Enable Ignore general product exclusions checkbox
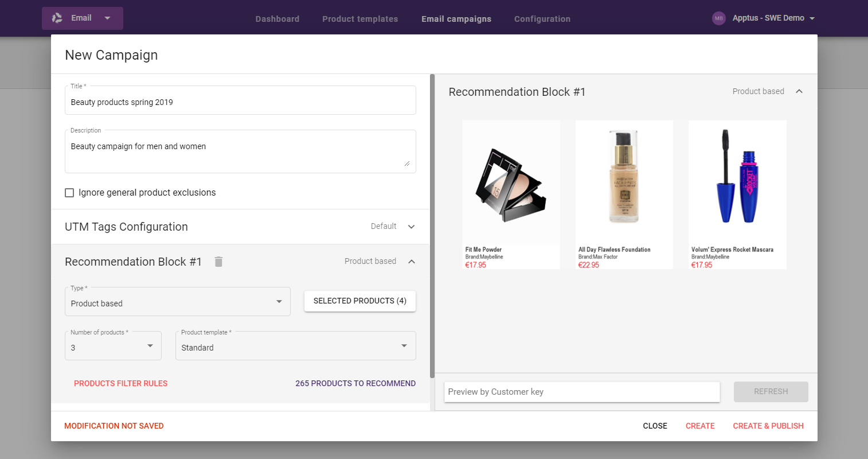This screenshot has height=459, width=868. [x=69, y=193]
